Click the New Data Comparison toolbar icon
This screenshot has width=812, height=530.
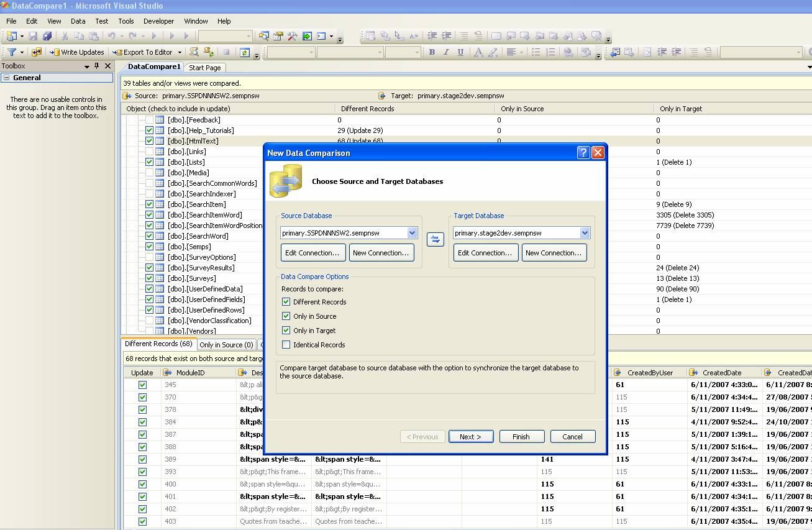pyautogui.click(x=37, y=52)
